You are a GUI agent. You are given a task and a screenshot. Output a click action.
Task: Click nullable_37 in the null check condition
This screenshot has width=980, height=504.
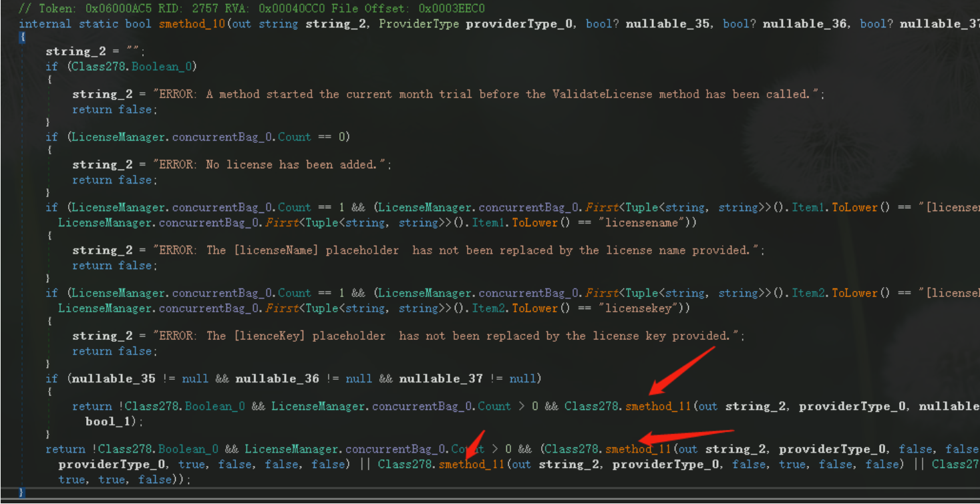[441, 379]
